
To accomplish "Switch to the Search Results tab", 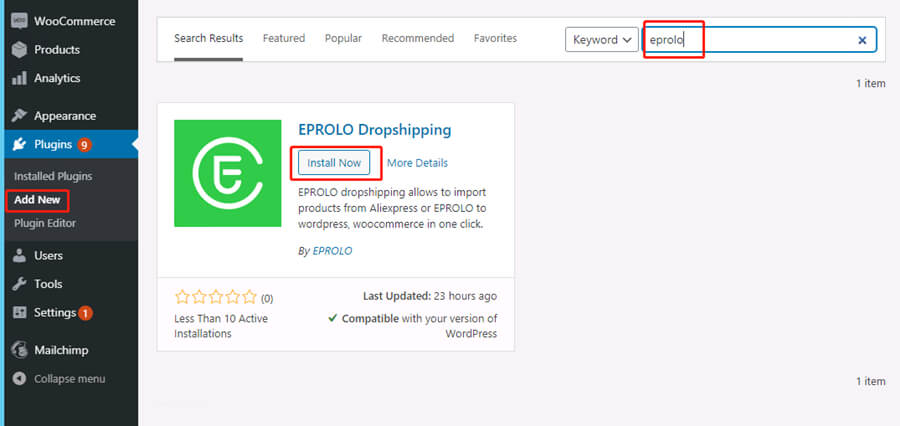I will (208, 38).
